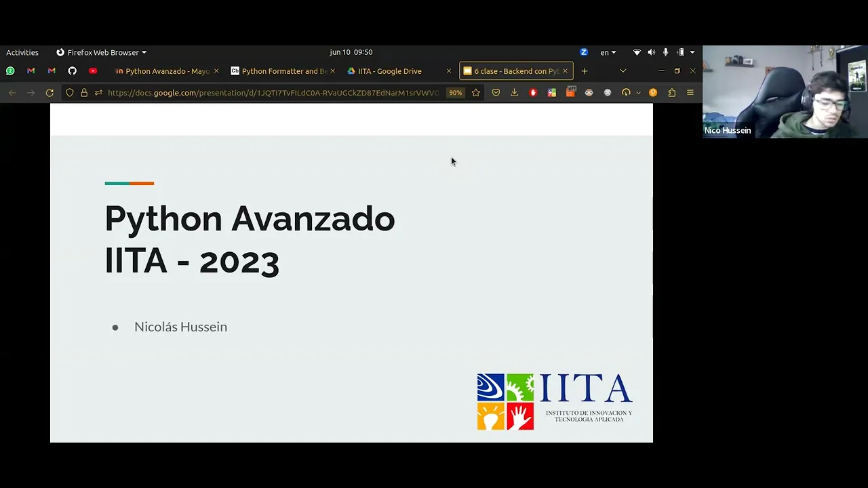Open the en keyboard layout dropdown
The width and height of the screenshot is (868, 488).
coord(608,52)
